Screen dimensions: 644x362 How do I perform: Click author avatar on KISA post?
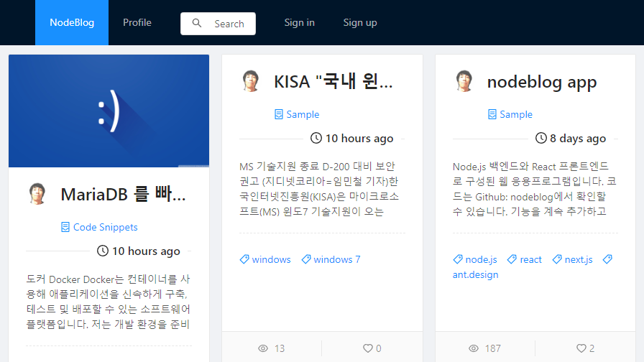pyautogui.click(x=251, y=81)
